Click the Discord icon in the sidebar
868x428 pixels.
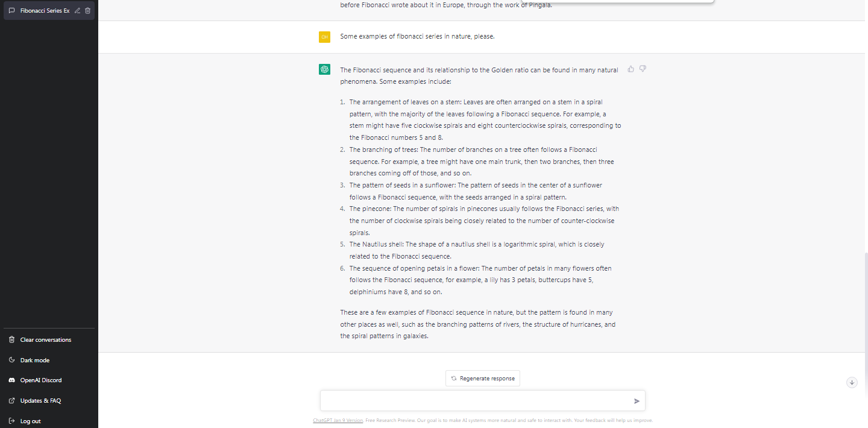pos(11,380)
